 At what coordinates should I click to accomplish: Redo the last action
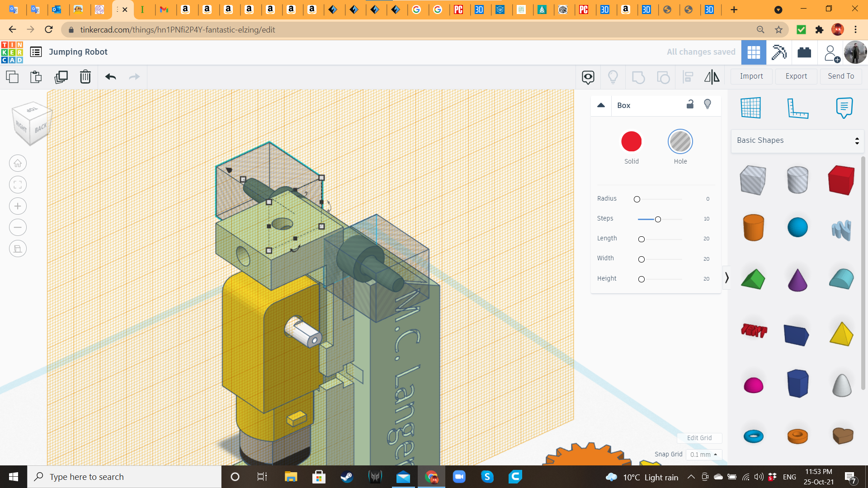pyautogui.click(x=134, y=77)
